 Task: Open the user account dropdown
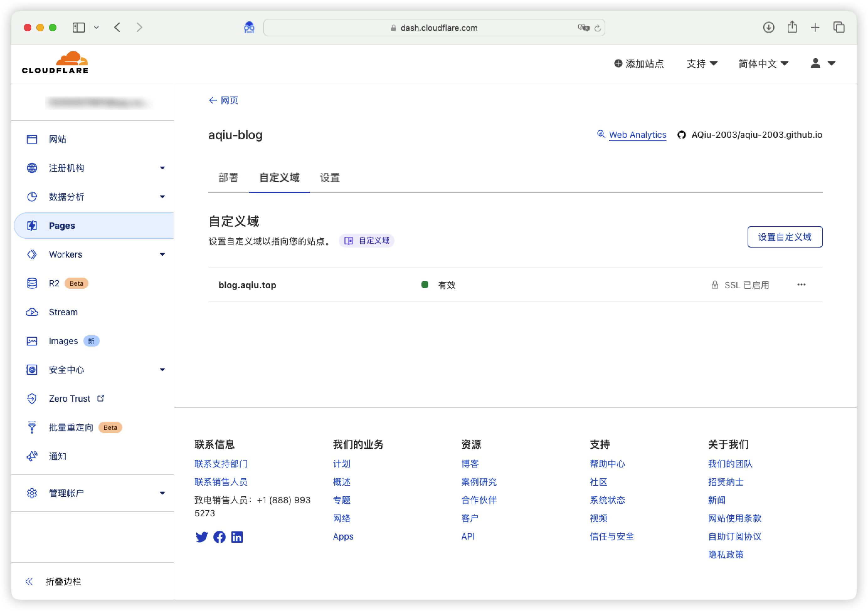pyautogui.click(x=822, y=64)
